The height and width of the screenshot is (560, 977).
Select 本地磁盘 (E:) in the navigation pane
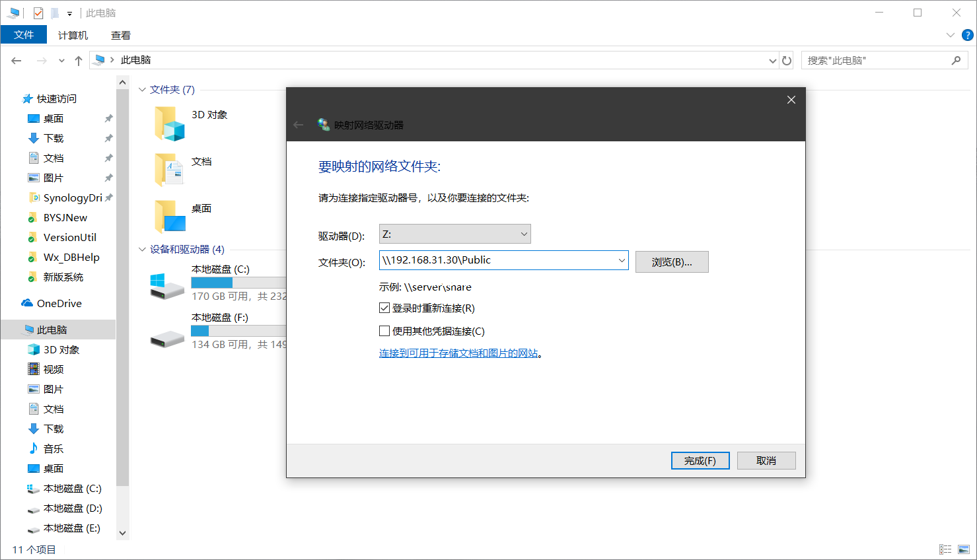point(72,528)
